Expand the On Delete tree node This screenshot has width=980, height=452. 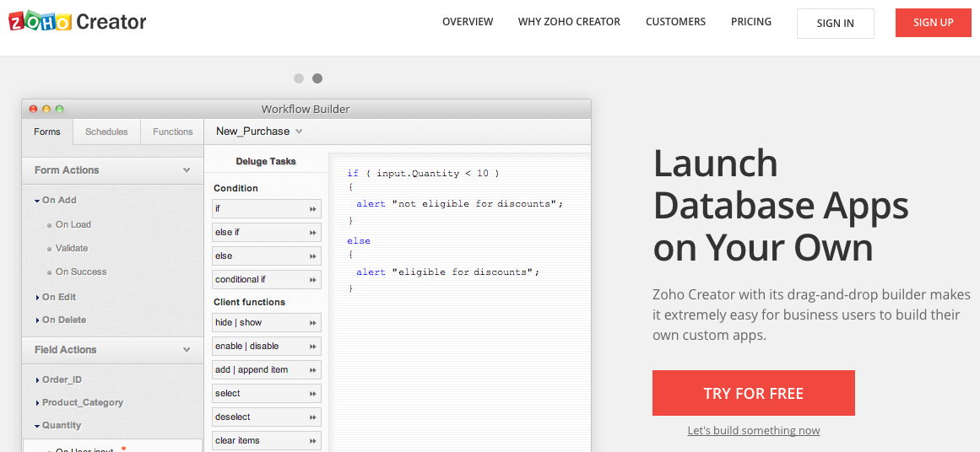click(x=38, y=320)
